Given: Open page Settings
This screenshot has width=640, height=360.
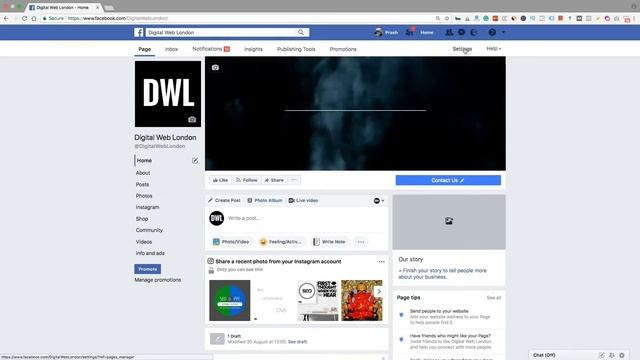Looking at the screenshot, I should [462, 49].
